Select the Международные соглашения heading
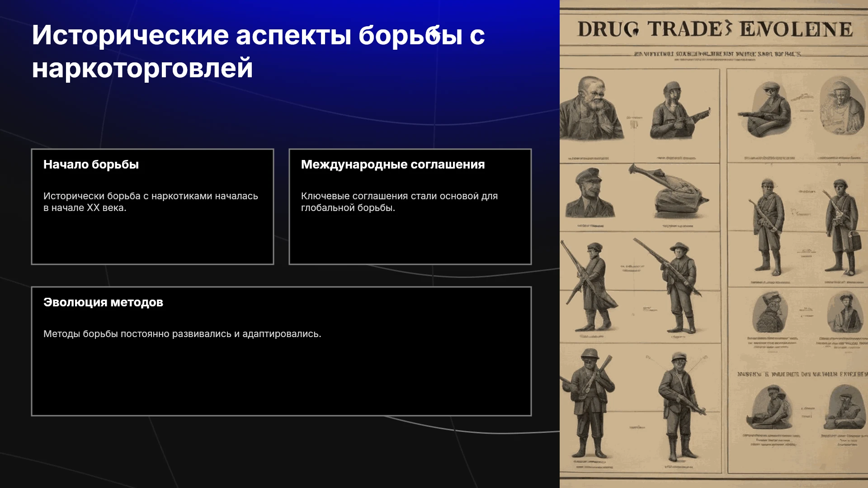The height and width of the screenshot is (488, 868). [392, 164]
